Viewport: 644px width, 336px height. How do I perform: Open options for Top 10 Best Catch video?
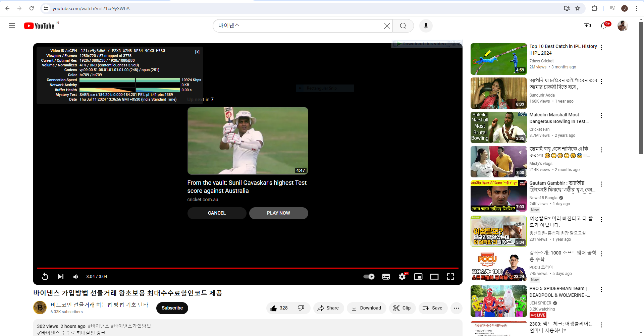coord(601,47)
